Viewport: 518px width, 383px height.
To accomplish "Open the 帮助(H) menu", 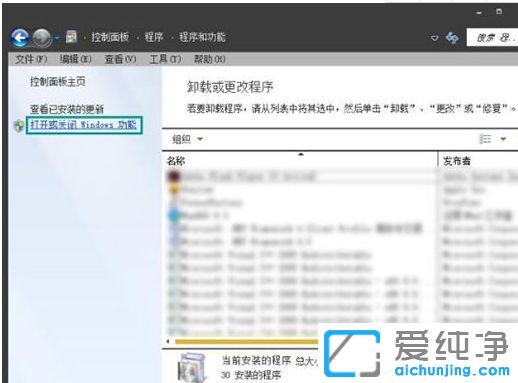I will point(209,59).
